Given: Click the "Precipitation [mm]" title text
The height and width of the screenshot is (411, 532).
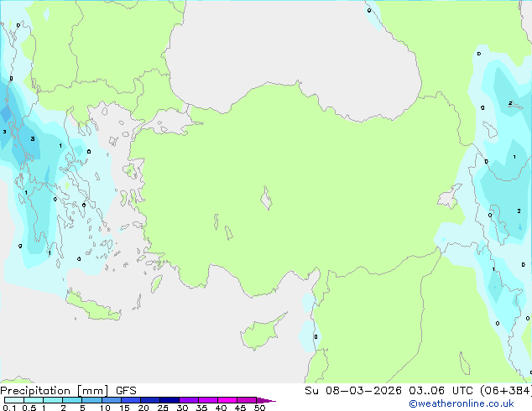Looking at the screenshot, I should pyautogui.click(x=54, y=391).
